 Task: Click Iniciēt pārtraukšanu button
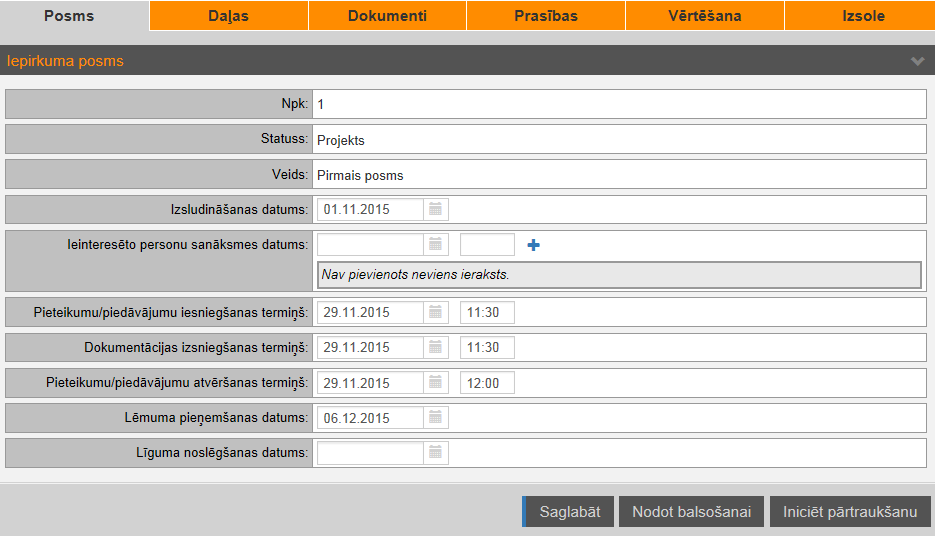coord(850,511)
